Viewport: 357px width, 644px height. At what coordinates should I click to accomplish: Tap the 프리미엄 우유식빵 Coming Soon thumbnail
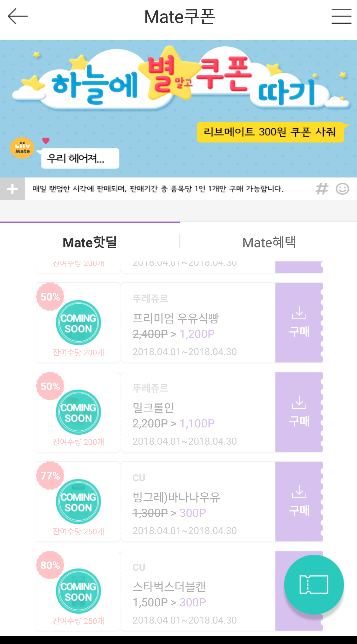tap(78, 322)
